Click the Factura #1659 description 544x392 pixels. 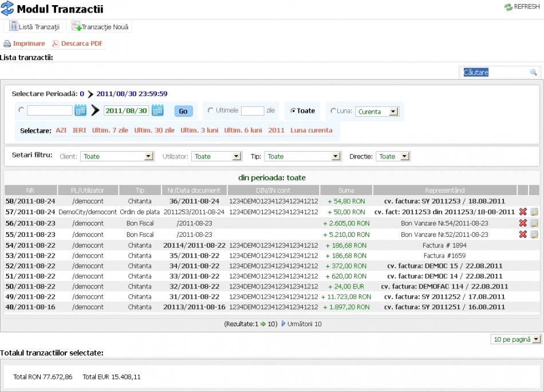pyautogui.click(x=444, y=256)
